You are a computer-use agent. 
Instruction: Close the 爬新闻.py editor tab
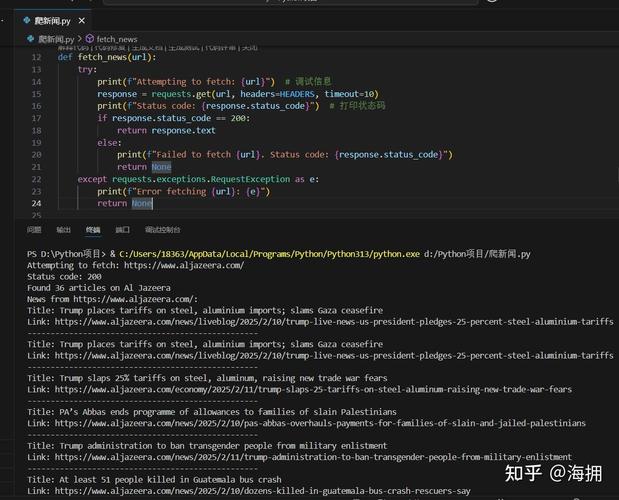(x=82, y=21)
